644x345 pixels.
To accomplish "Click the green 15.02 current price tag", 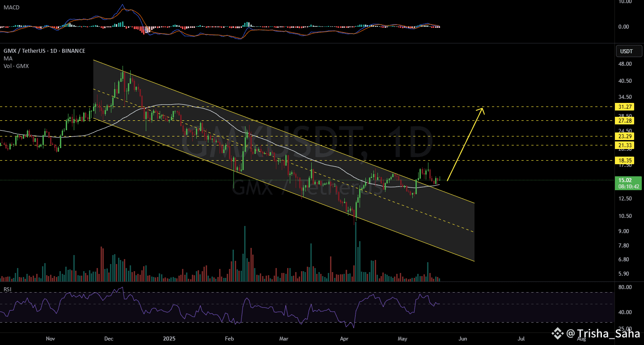I will (x=628, y=180).
